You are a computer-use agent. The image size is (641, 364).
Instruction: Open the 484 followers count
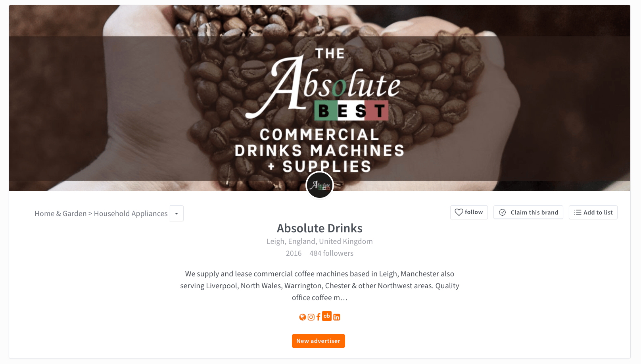(x=332, y=253)
